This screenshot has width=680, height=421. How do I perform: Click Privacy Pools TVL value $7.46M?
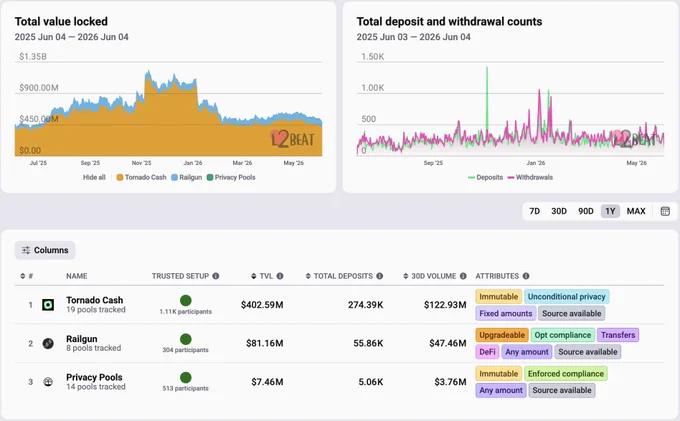[x=267, y=382]
